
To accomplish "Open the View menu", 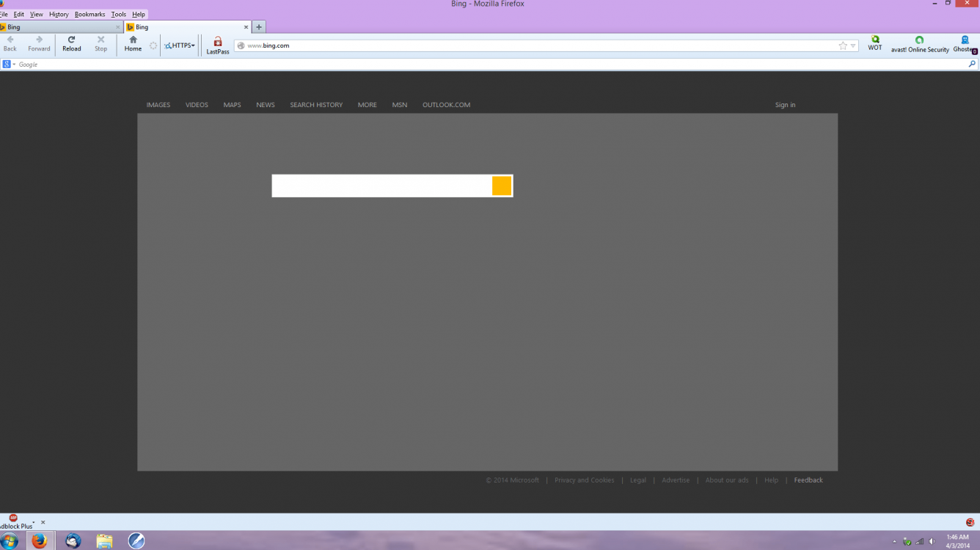I will tap(36, 14).
